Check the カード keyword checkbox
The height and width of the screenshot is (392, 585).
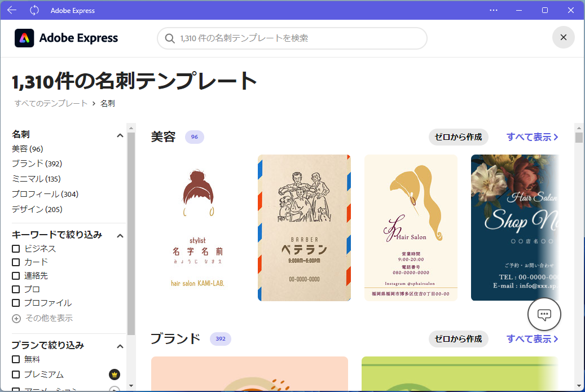[16, 262]
